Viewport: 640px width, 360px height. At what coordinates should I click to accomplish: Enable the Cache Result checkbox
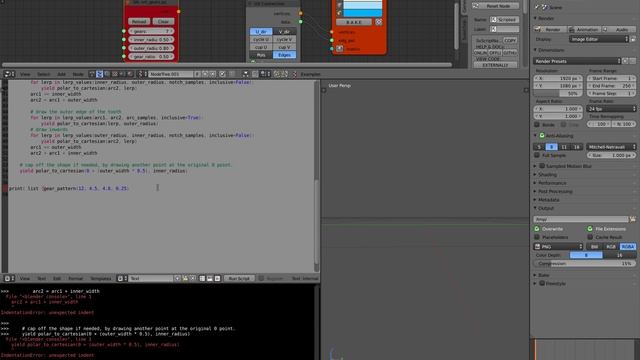590,237
